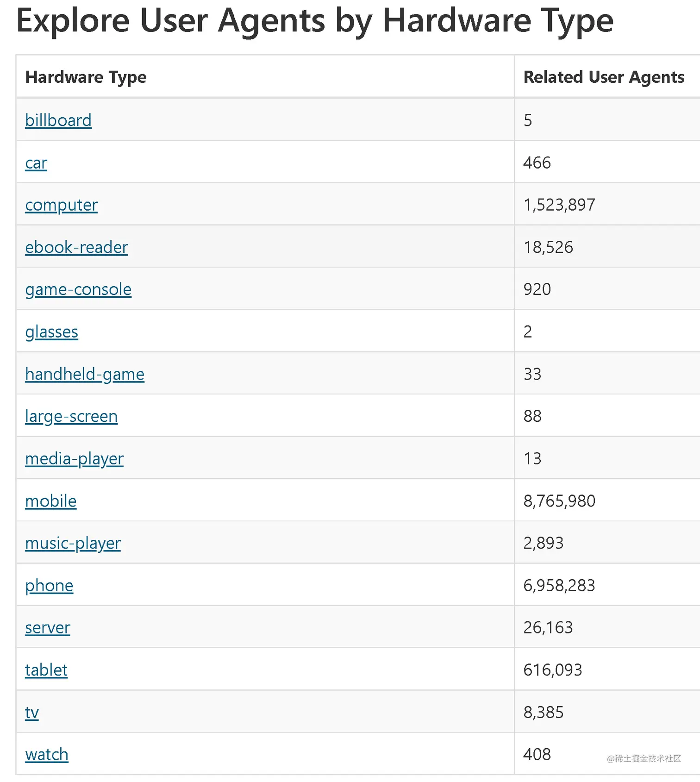700x782 pixels.
Task: Click the mobile count 8,765,980 cell
Action: [559, 501]
